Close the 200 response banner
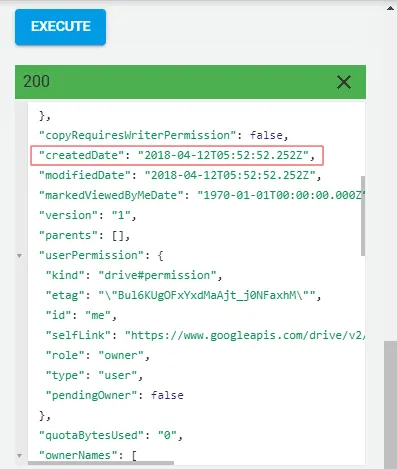The image size is (397, 469). point(344,82)
